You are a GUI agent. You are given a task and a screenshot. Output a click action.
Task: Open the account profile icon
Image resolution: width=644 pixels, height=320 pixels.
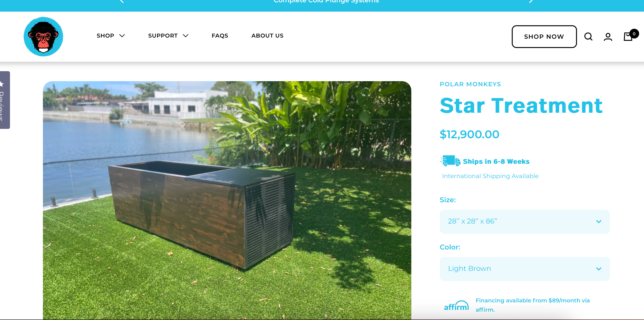pyautogui.click(x=608, y=37)
